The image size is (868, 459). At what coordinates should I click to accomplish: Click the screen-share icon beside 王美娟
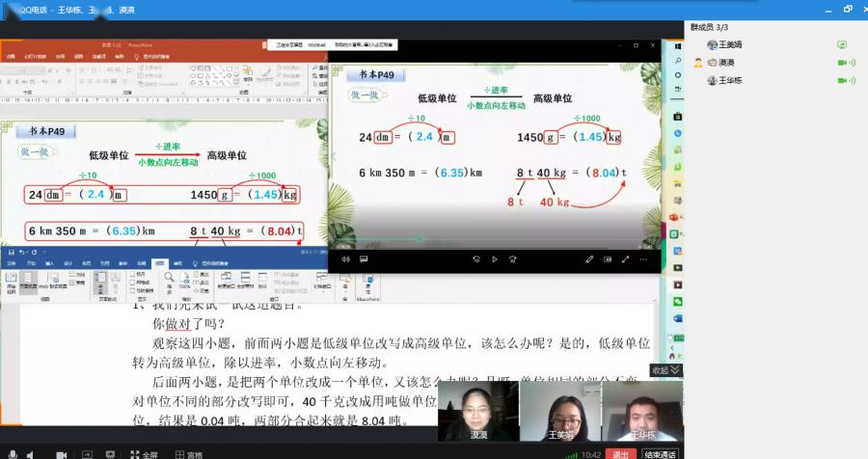(841, 44)
